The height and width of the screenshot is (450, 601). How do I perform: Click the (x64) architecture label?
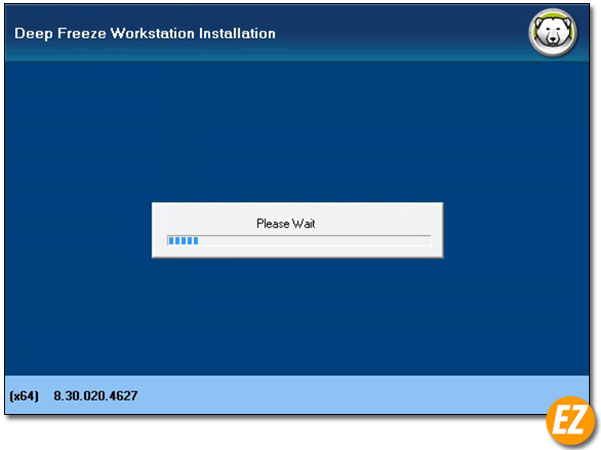(x=24, y=396)
